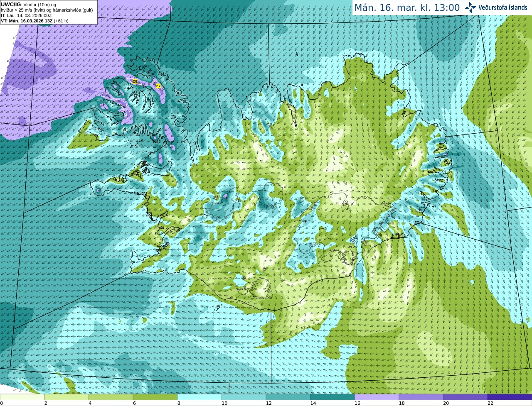This screenshot has width=532, height=406.
Task: Click the legend scale number 6
Action: pyautogui.click(x=134, y=403)
